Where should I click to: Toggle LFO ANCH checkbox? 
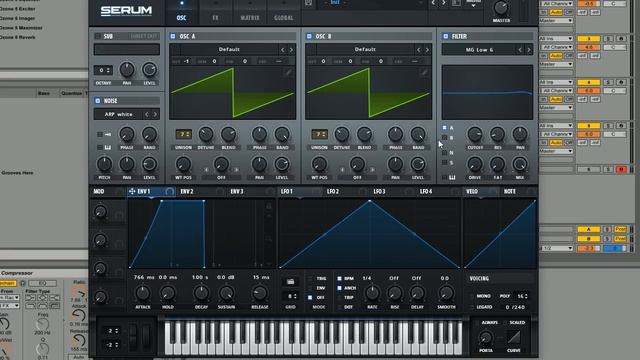tap(339, 288)
